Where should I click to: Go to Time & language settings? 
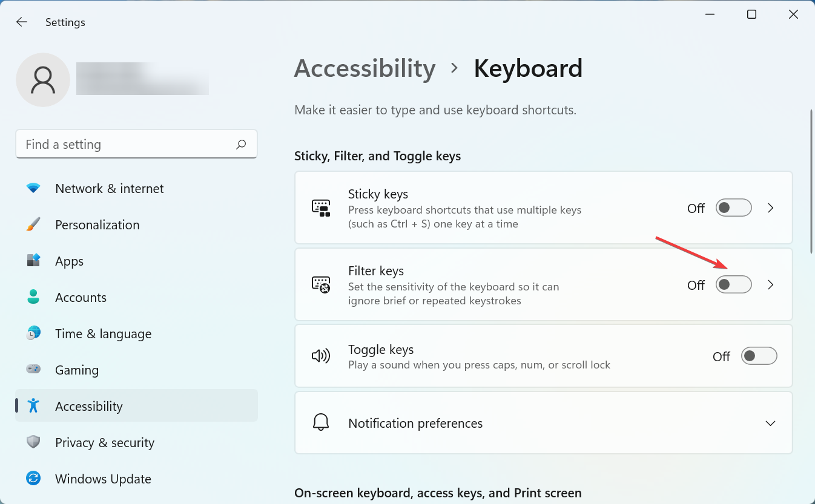[x=103, y=334]
